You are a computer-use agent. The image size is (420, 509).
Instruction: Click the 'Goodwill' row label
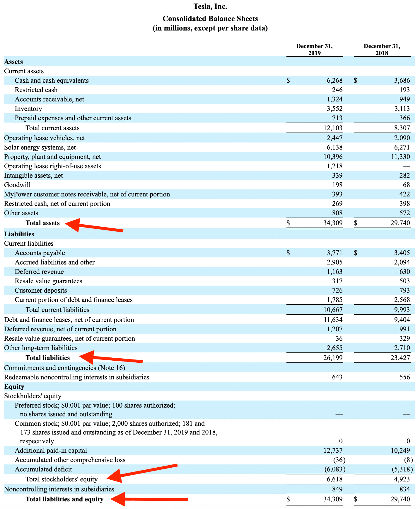tap(17, 185)
